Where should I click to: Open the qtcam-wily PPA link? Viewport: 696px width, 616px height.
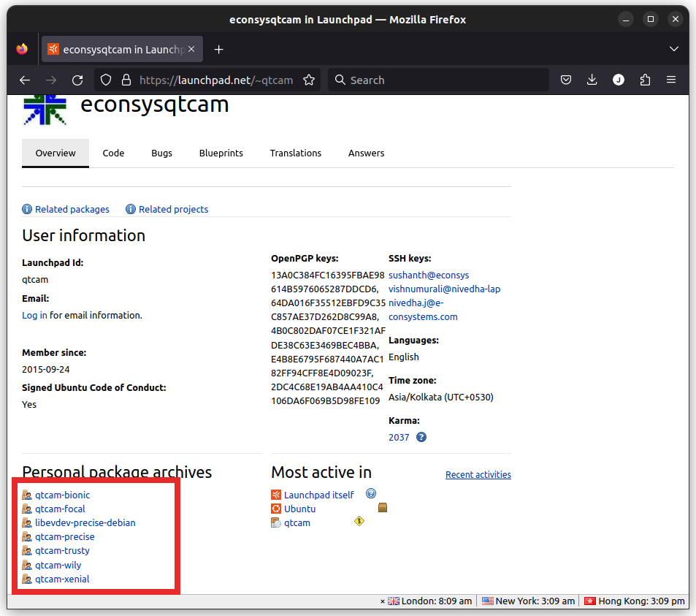coord(58,566)
